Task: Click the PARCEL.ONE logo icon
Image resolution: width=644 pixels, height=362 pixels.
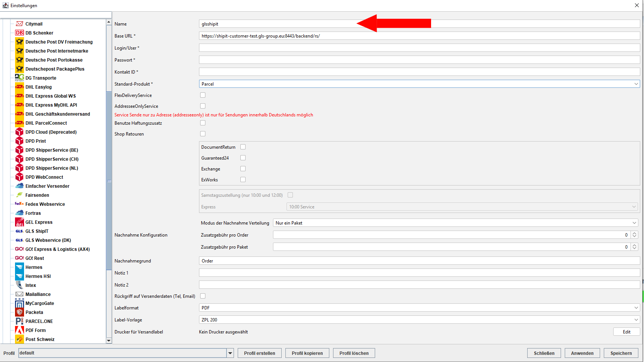Action: coord(20,321)
